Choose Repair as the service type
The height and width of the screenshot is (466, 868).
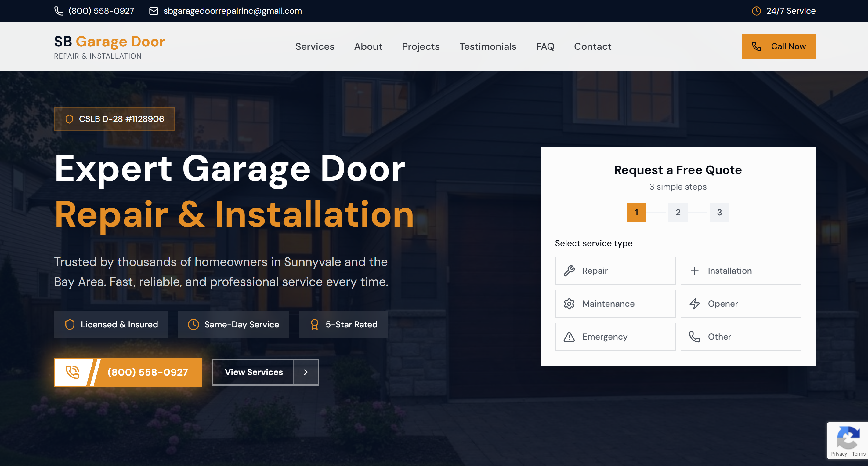[615, 271]
